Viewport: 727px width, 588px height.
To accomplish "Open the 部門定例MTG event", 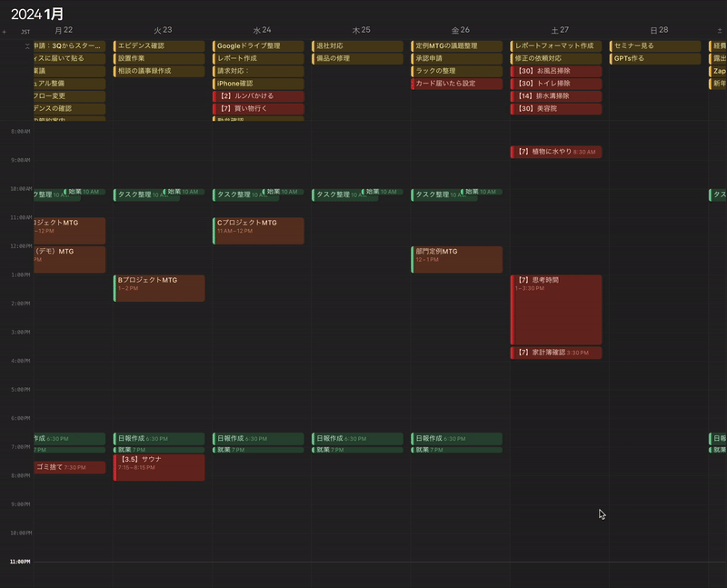I will click(457, 260).
